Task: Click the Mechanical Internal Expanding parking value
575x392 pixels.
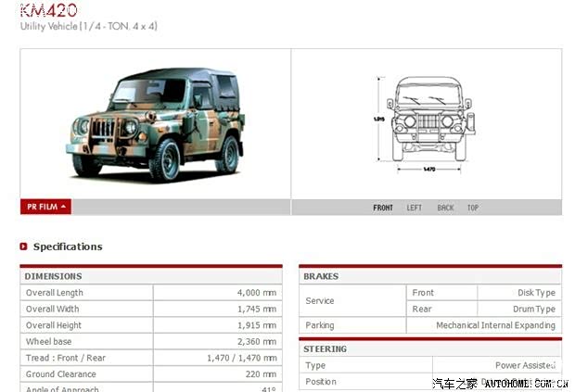Action: click(495, 325)
